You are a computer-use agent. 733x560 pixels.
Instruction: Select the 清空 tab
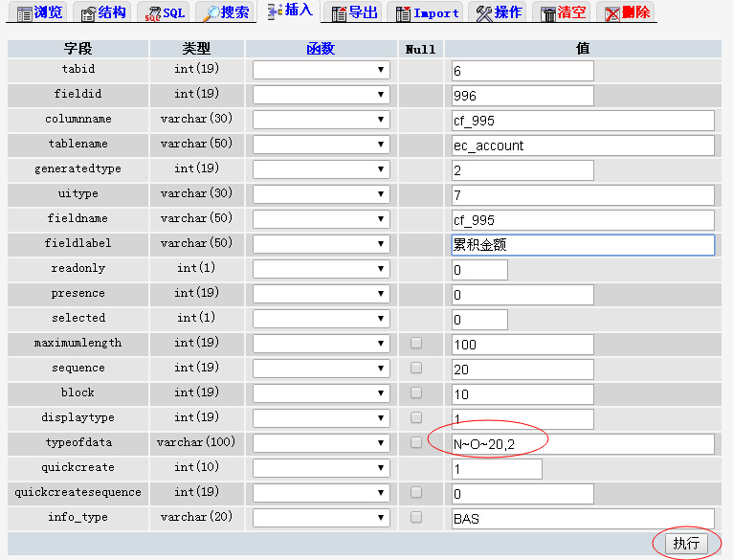tap(564, 12)
